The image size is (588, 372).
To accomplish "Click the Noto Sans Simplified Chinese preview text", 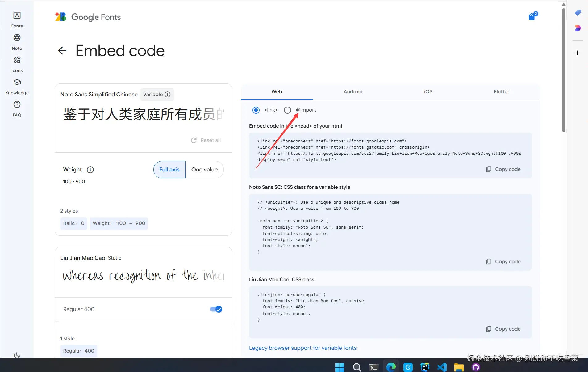I will (x=144, y=114).
